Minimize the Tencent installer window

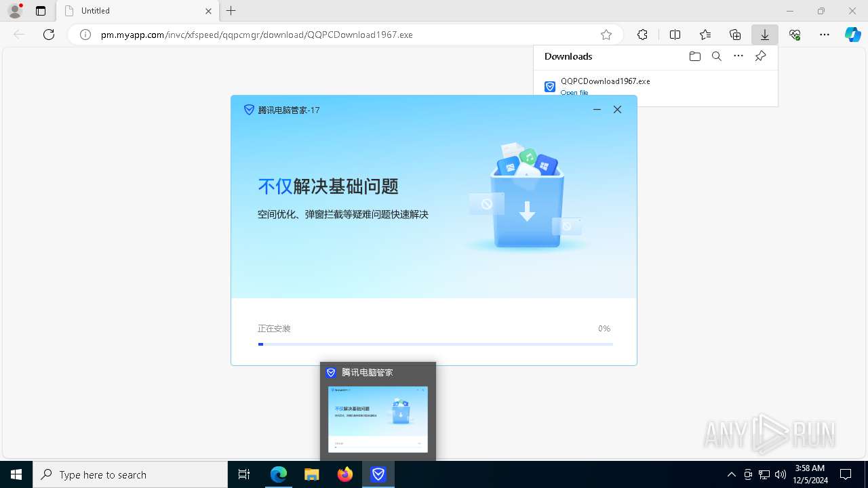point(597,109)
